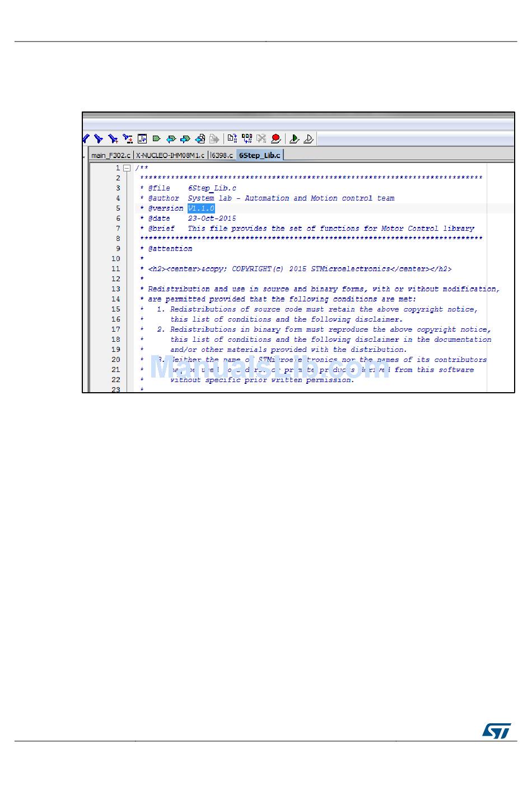Screen dimensions: 532x795
Task: Click the @author System lab line
Action: pos(267,198)
